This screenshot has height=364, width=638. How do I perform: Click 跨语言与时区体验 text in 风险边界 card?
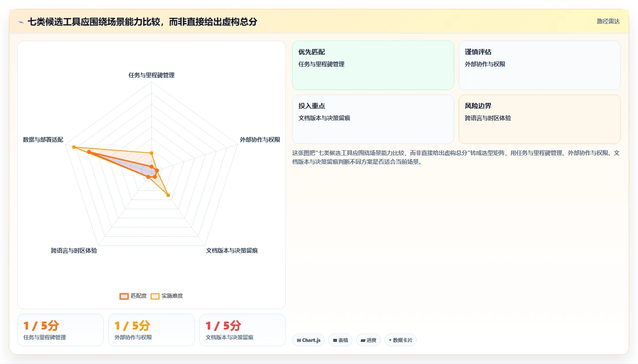coord(488,118)
